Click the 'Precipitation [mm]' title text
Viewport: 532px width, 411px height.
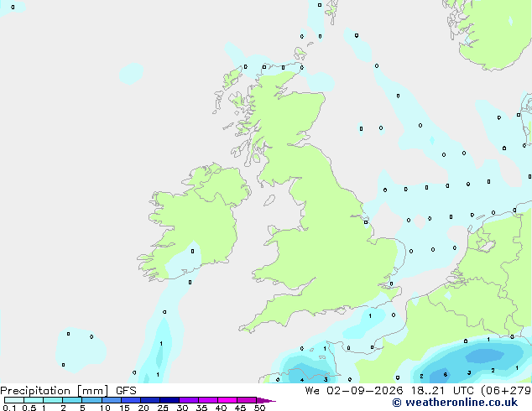pyautogui.click(x=55, y=391)
